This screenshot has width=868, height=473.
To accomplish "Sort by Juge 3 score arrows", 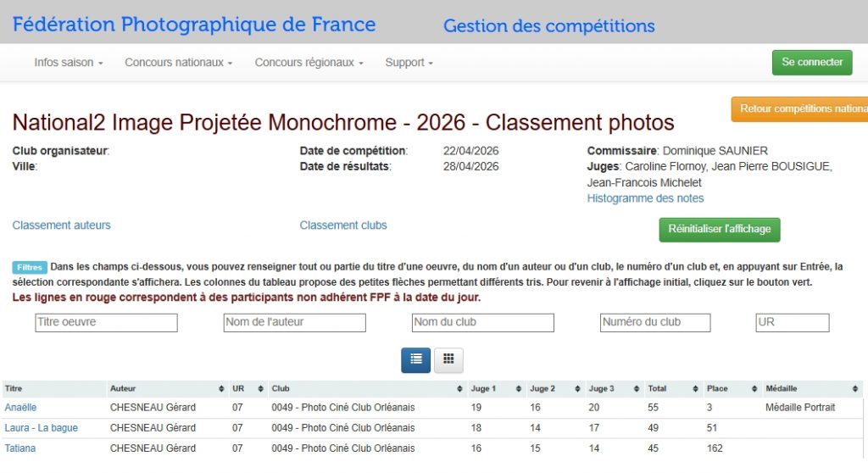I will 637,389.
